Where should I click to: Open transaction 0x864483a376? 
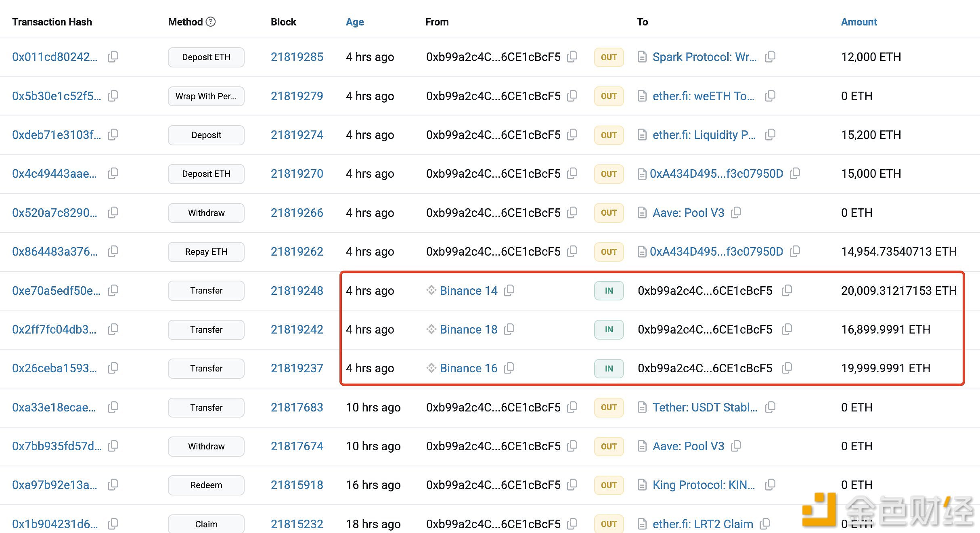click(x=55, y=252)
